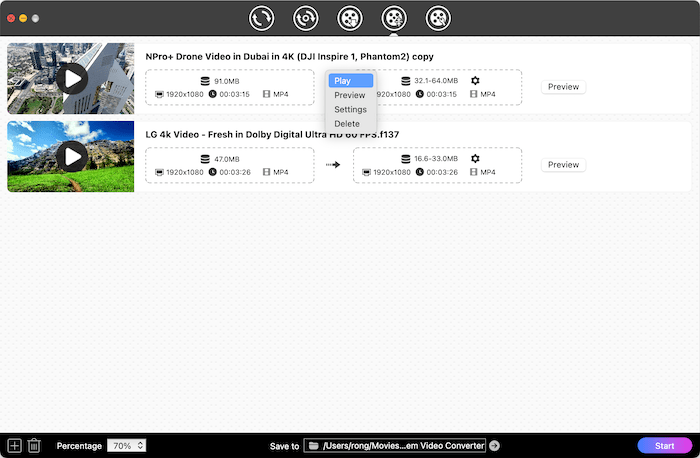Screen dimensions: 700x458
Task: Click the Start button
Action: (x=663, y=445)
